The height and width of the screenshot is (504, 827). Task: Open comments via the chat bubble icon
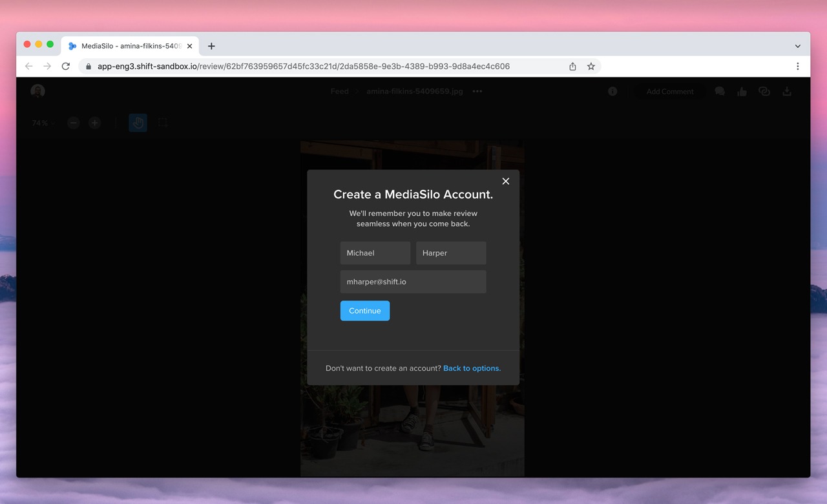[719, 91]
